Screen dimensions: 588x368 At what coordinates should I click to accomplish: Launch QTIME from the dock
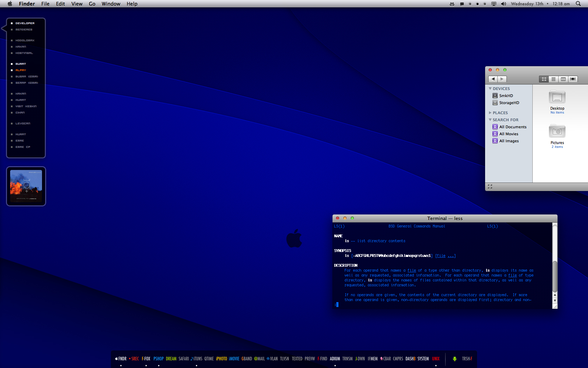click(209, 359)
